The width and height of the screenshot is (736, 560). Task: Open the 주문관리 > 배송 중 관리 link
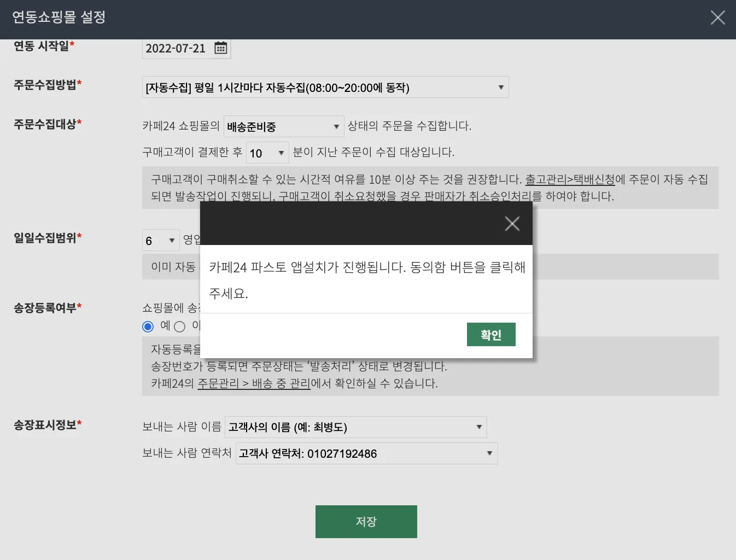pyautogui.click(x=254, y=383)
